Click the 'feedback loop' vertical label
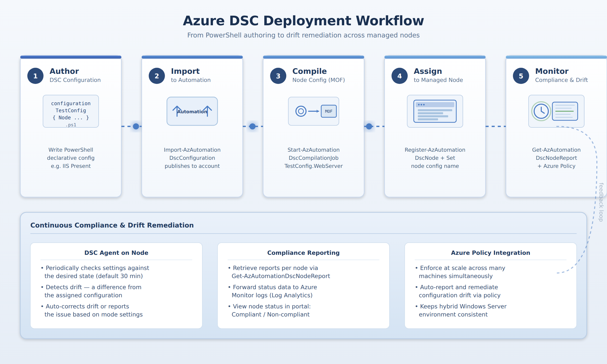This screenshot has height=364, width=607. (601, 202)
